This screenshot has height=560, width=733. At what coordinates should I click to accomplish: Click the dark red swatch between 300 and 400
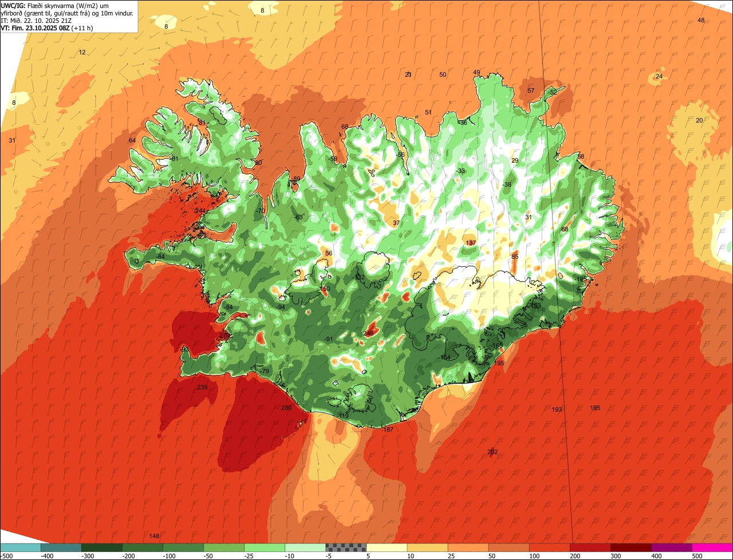click(x=631, y=547)
